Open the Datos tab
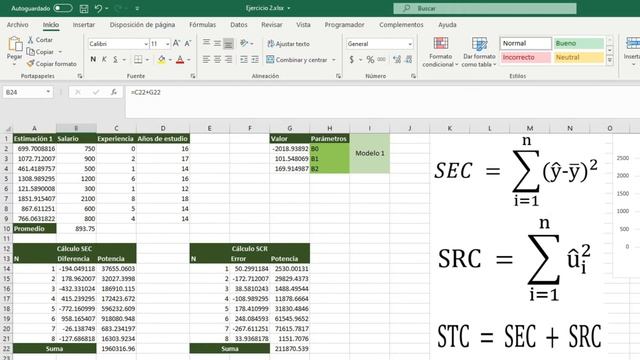The image size is (640, 360). point(239,25)
